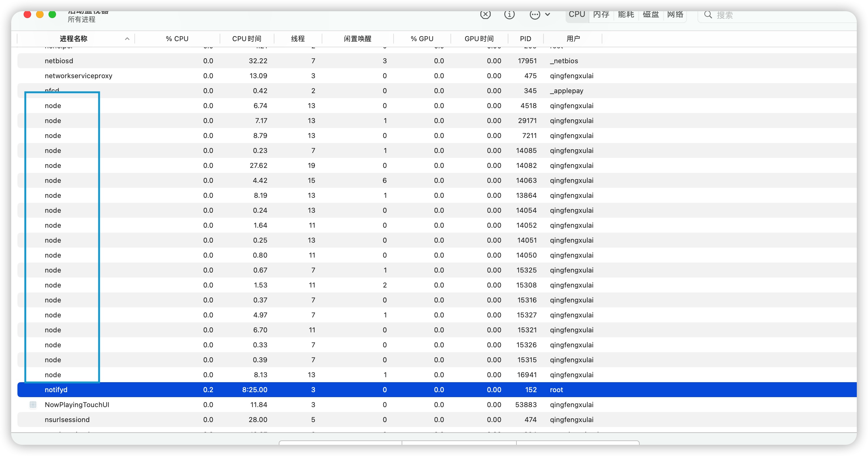
Task: Switch to the 内存 memory tab
Action: coord(601,15)
